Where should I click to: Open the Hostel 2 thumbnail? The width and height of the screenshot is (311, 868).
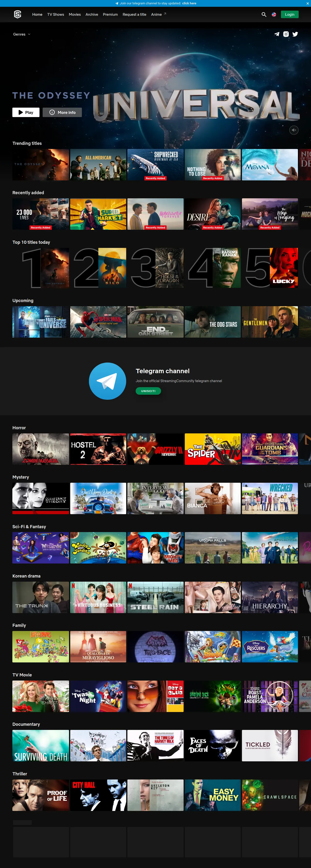98,449
